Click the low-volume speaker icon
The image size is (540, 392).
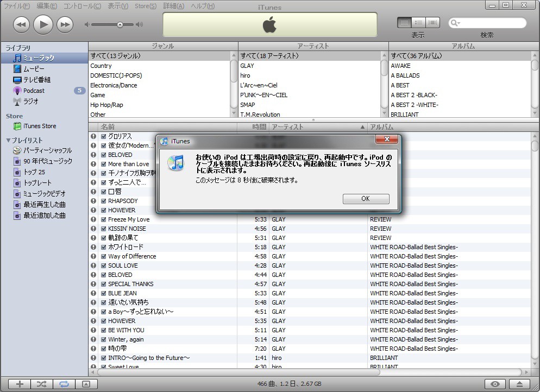coord(87,24)
